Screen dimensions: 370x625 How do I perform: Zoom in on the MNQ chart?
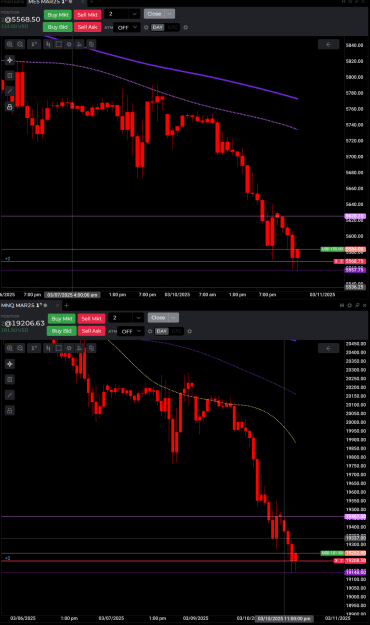(x=10, y=348)
